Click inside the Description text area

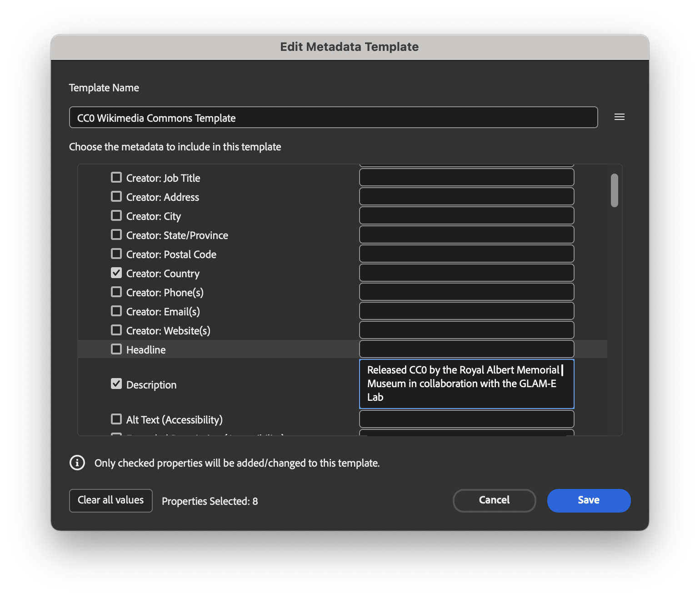pos(466,384)
